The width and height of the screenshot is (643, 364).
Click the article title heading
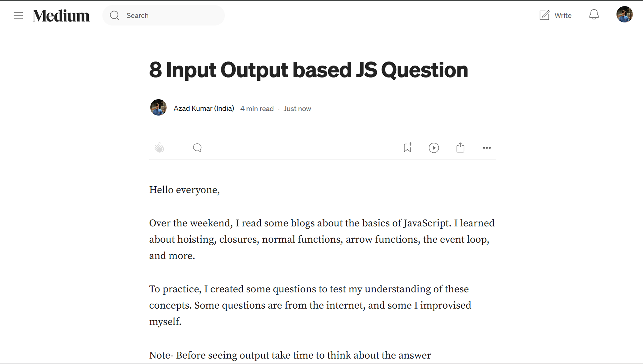click(x=308, y=70)
